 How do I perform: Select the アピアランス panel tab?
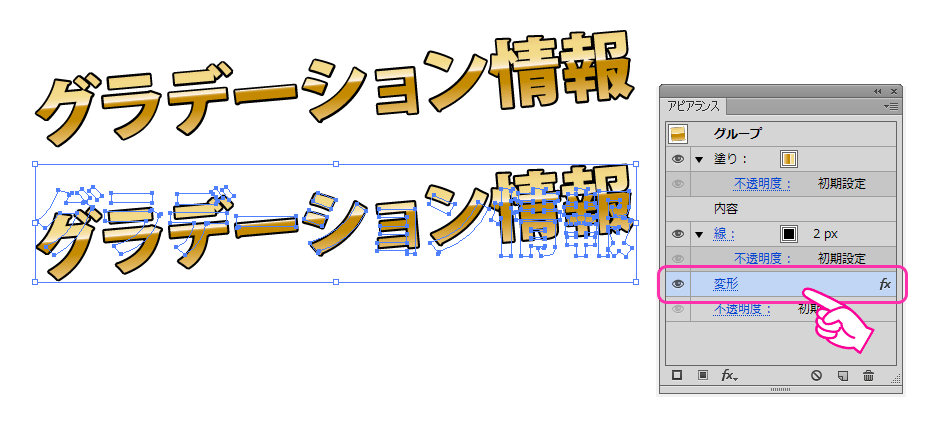(695, 106)
